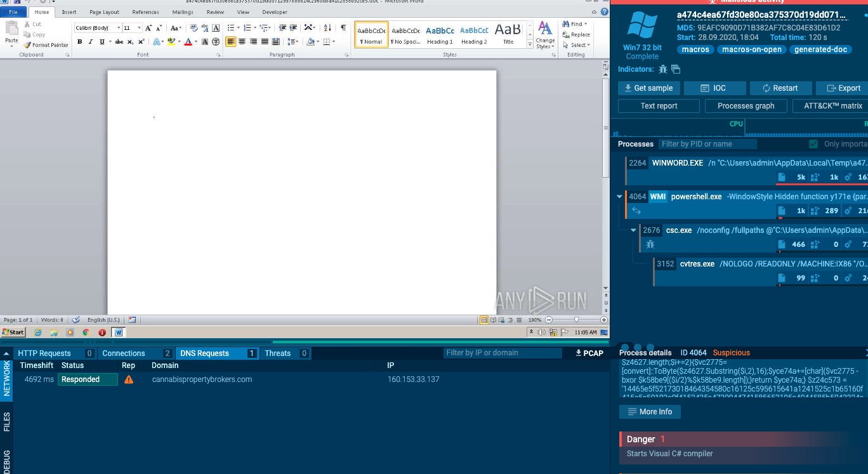Click the Shrink Font icon
868x474 pixels.
159,28
